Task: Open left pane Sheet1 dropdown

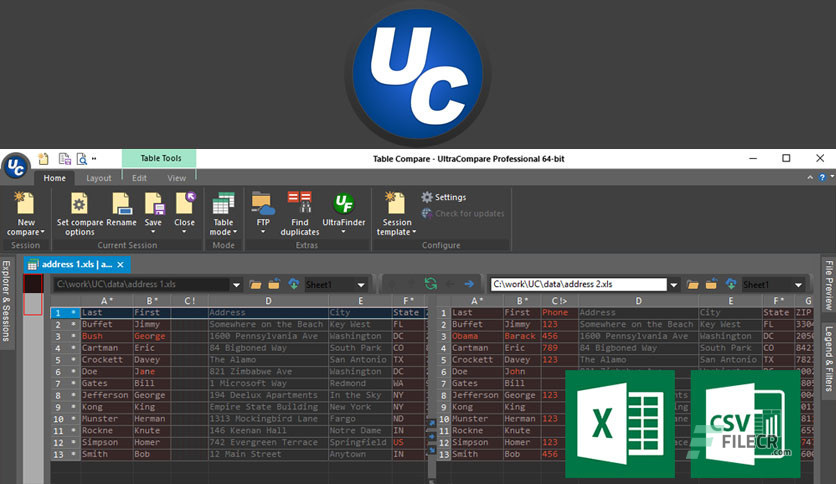Action: coord(361,285)
